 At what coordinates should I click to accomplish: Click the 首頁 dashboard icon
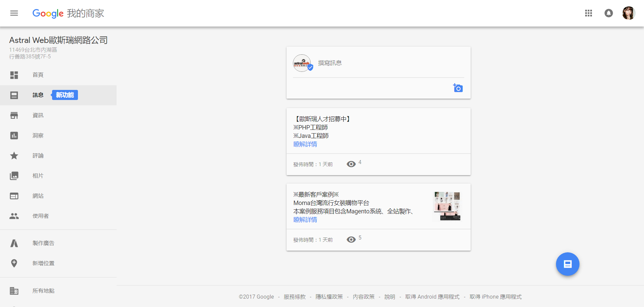[14, 75]
